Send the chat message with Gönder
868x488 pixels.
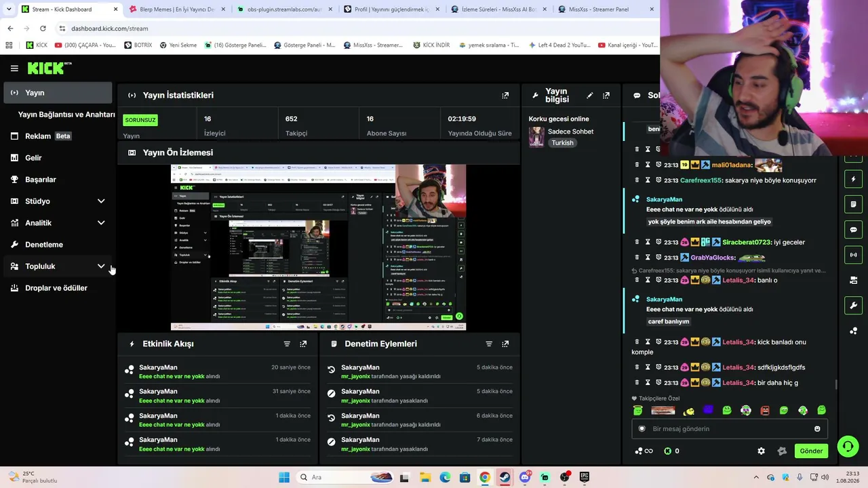(x=811, y=451)
